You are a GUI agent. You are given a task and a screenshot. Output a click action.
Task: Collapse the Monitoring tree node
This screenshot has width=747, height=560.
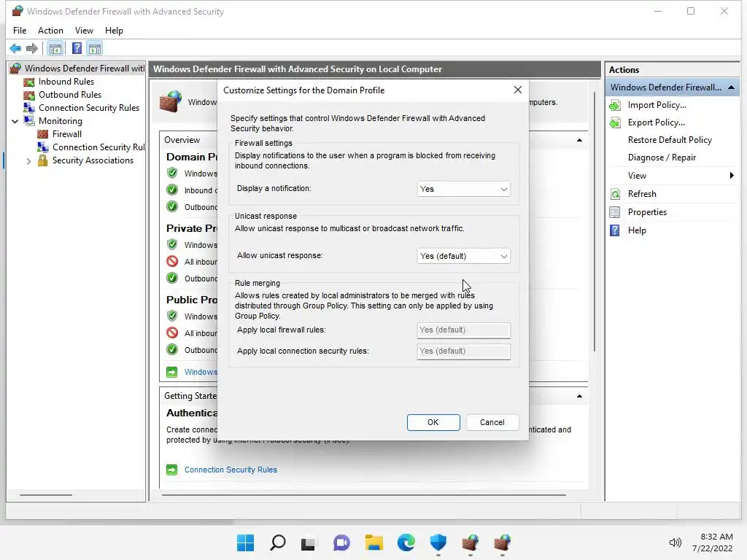point(15,122)
